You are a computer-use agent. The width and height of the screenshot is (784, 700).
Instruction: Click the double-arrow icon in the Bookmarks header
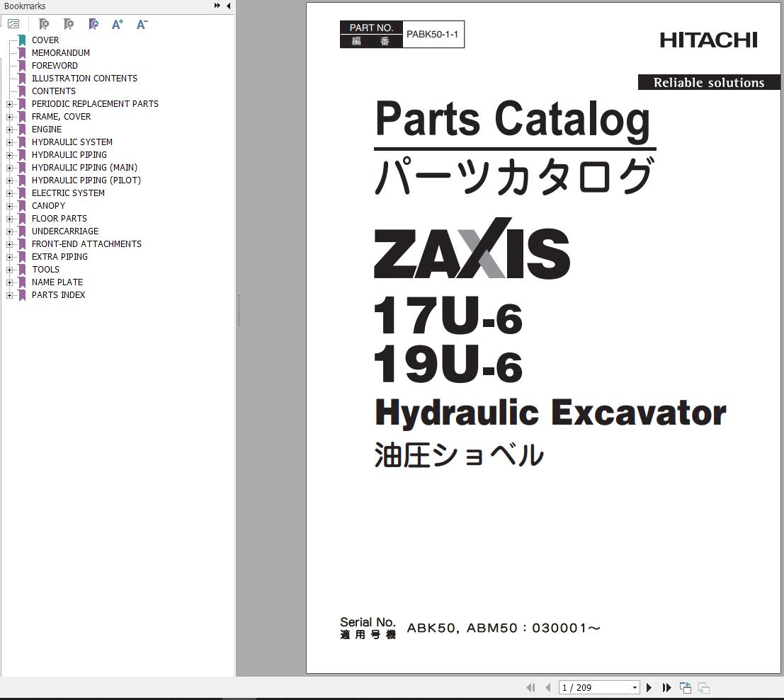217,6
